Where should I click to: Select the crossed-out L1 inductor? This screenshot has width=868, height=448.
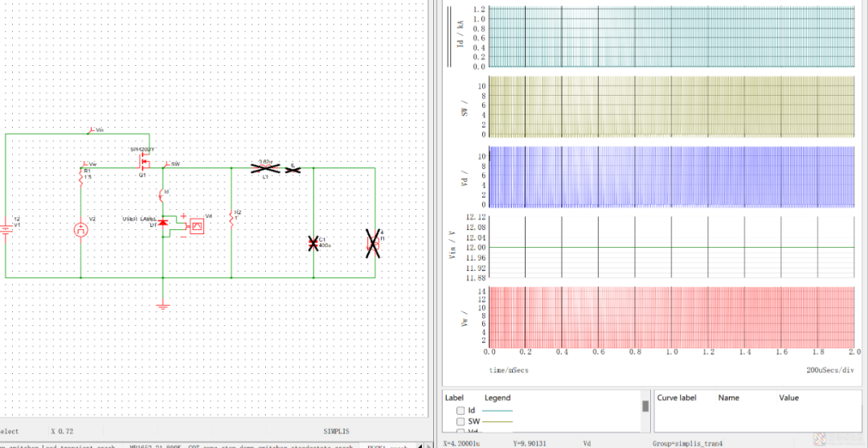(265, 168)
